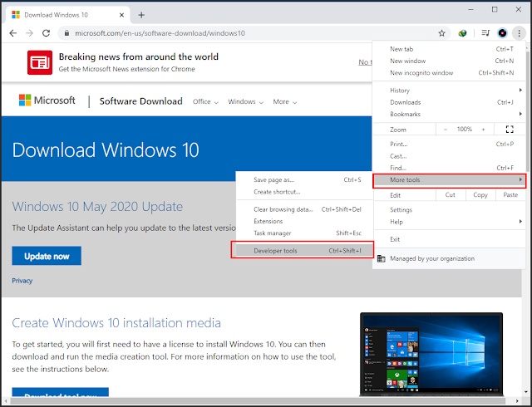The width and height of the screenshot is (532, 407).
Task: Enter fullscreen via the zoom row icon
Action: 510,130
